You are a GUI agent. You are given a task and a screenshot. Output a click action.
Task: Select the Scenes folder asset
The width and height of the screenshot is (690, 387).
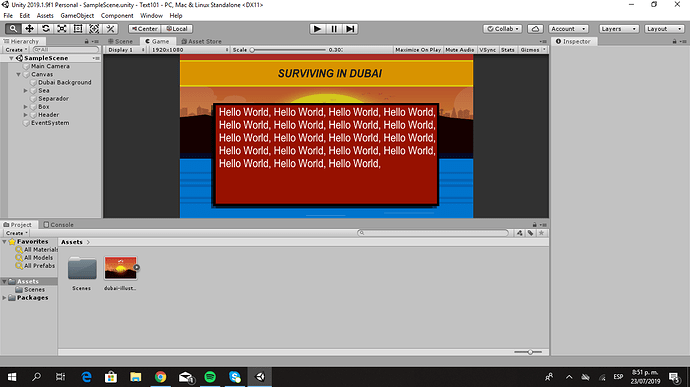82,268
